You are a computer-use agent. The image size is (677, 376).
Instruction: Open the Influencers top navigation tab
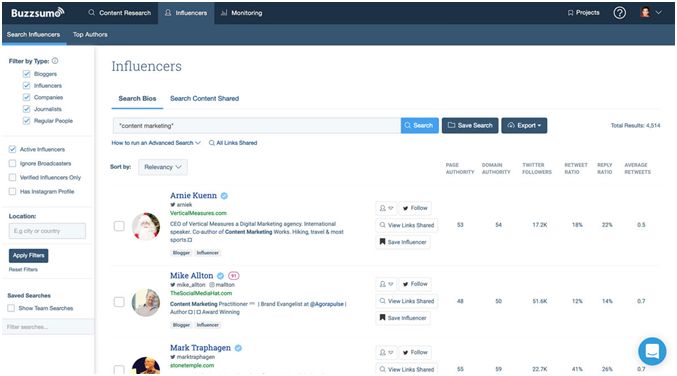(186, 13)
